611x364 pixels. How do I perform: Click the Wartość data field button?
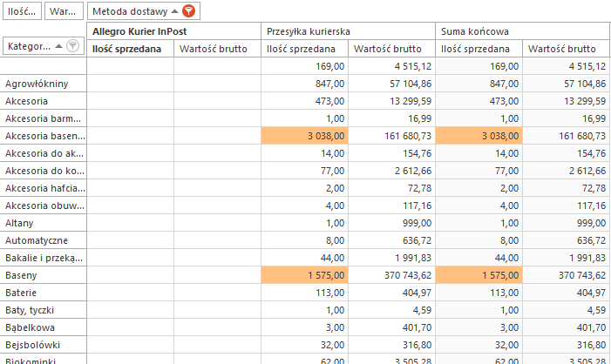(64, 11)
